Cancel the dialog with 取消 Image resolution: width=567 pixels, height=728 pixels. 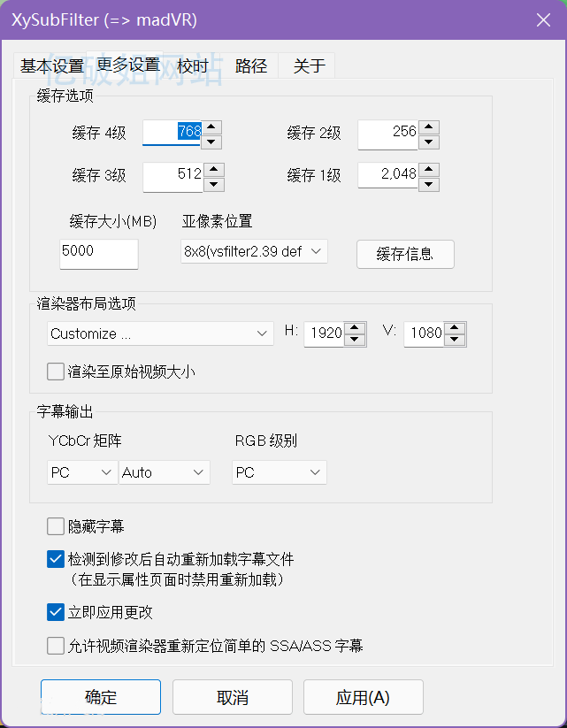232,697
